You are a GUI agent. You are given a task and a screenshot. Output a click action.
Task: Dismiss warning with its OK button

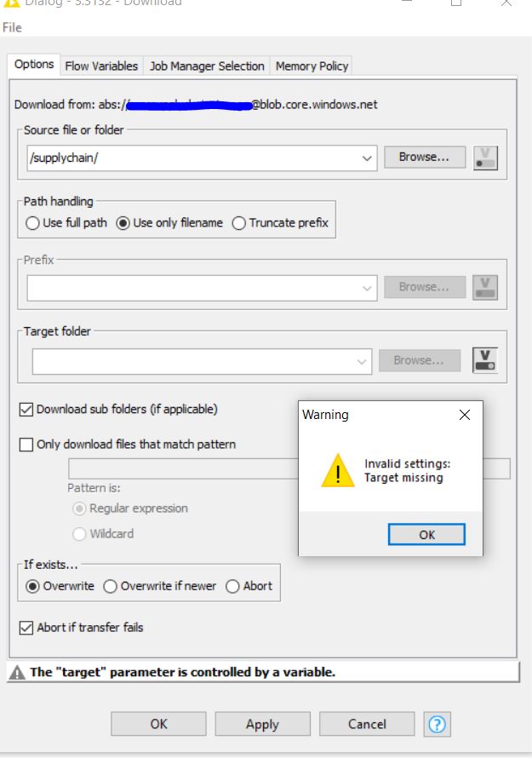coord(426,535)
